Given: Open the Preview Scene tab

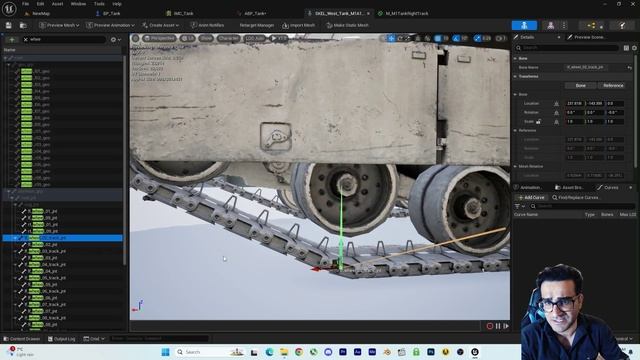Looking at the screenshot, I should pyautogui.click(x=589, y=37).
